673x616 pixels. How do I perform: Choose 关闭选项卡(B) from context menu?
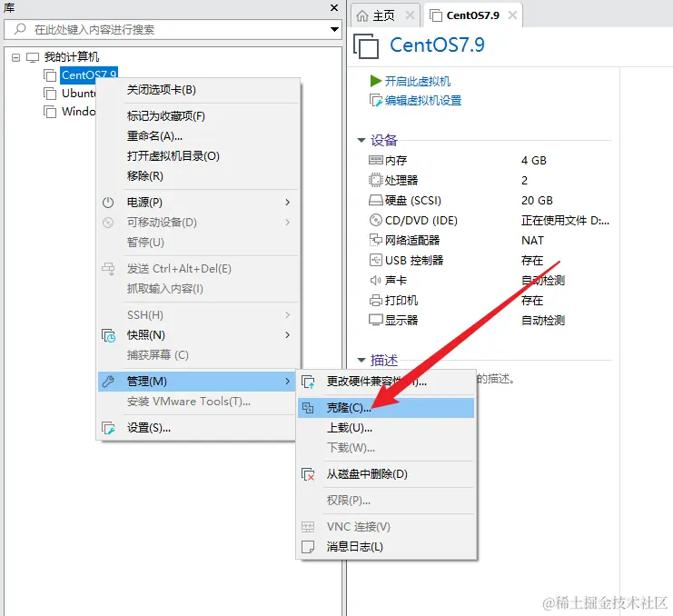pos(198,90)
